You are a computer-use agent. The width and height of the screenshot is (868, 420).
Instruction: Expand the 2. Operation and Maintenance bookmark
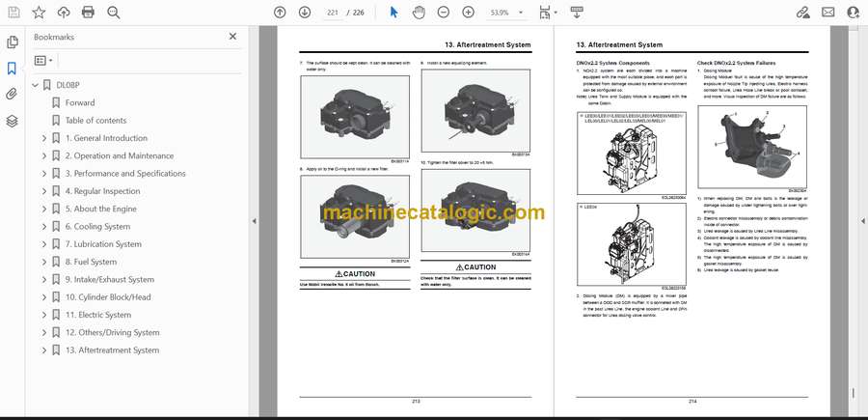pos(44,155)
